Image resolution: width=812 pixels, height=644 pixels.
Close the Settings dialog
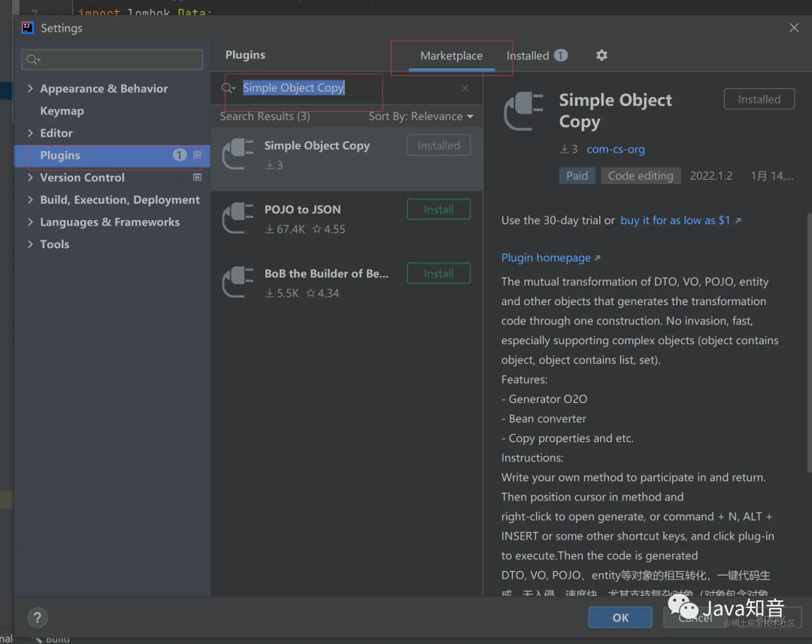tap(794, 28)
